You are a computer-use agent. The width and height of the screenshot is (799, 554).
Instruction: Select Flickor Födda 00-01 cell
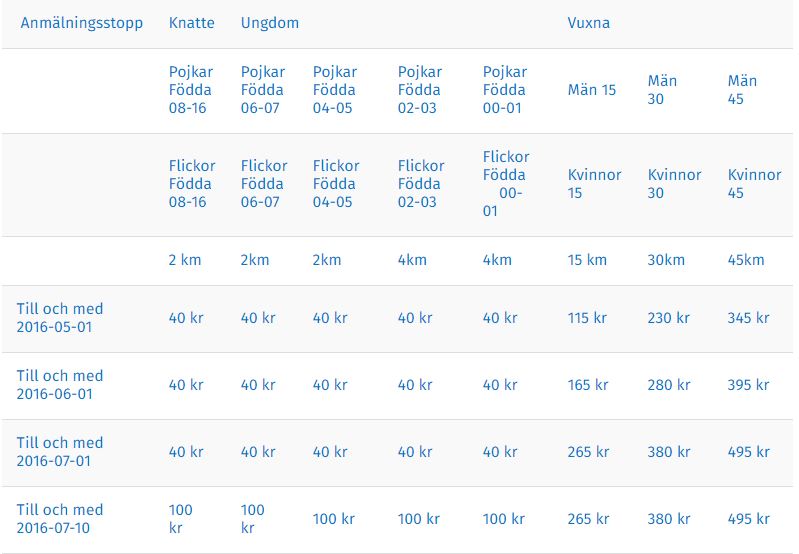point(505,184)
